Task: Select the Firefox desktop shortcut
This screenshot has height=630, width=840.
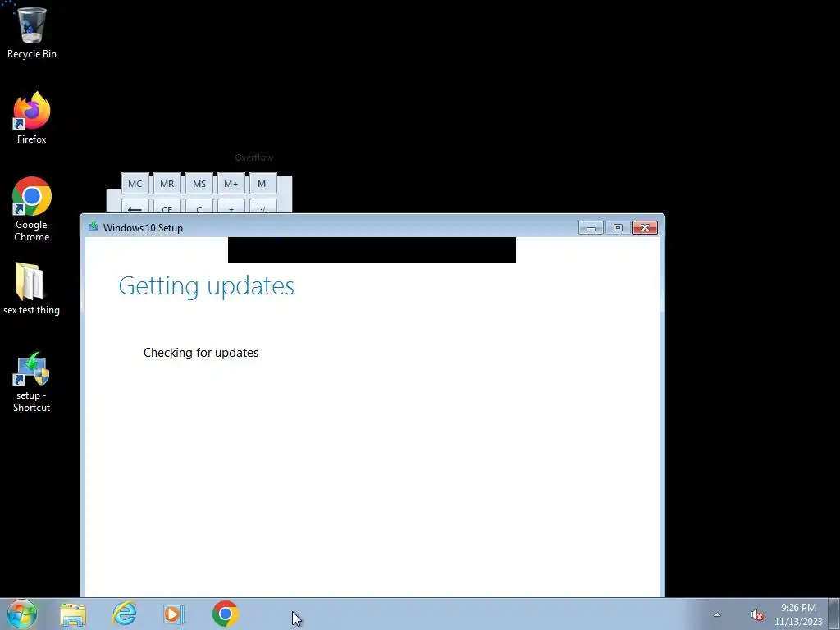Action: (x=32, y=118)
